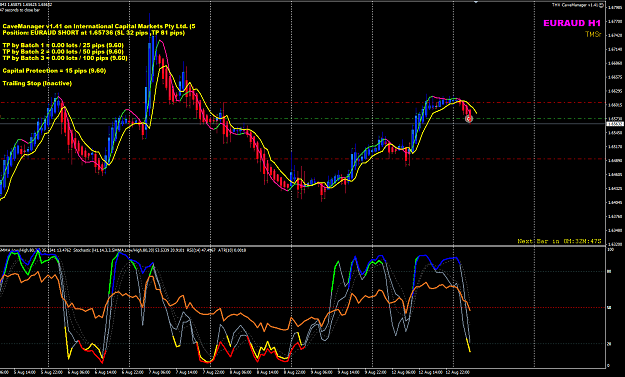Click the EURAUD H1 symbol label

point(572,23)
